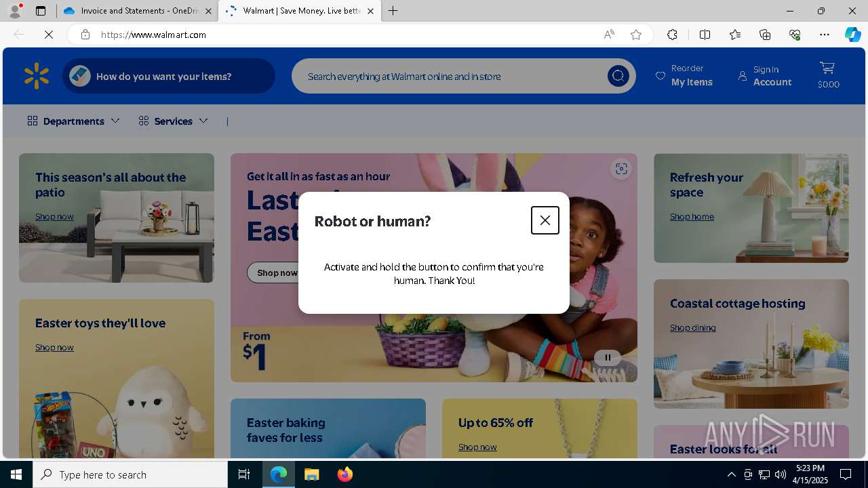Show hidden system tray icons
Screen dimensions: 868x488
point(731,474)
